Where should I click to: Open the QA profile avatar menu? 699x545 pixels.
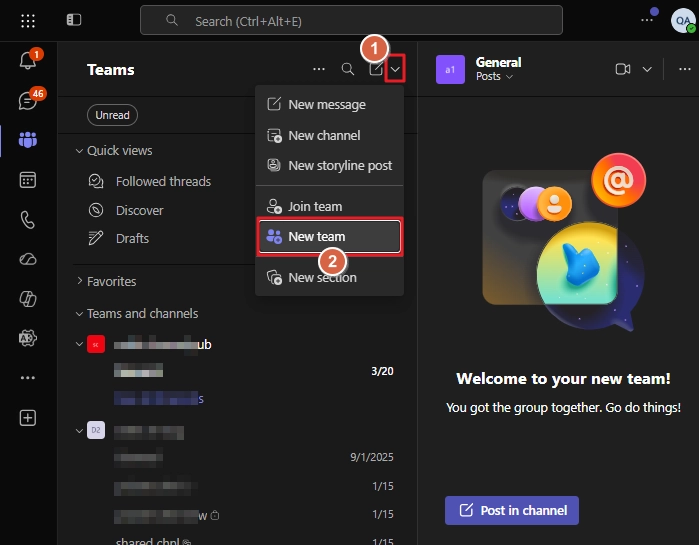[683, 20]
